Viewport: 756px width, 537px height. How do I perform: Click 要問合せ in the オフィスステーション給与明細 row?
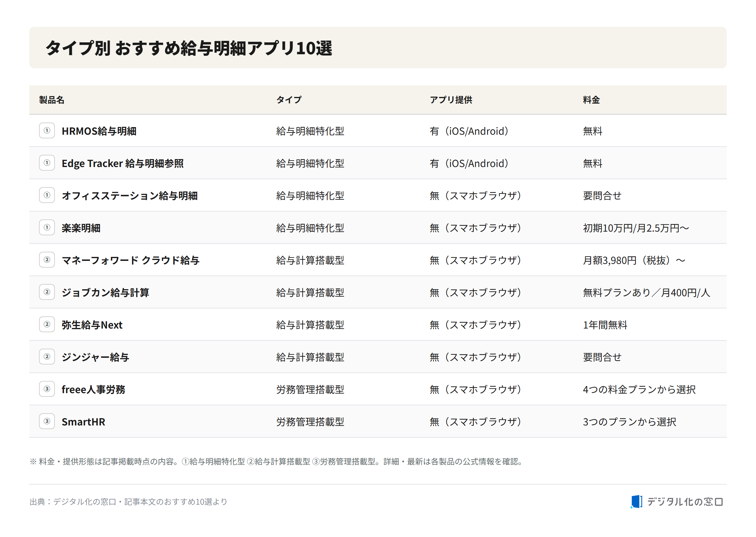point(602,196)
